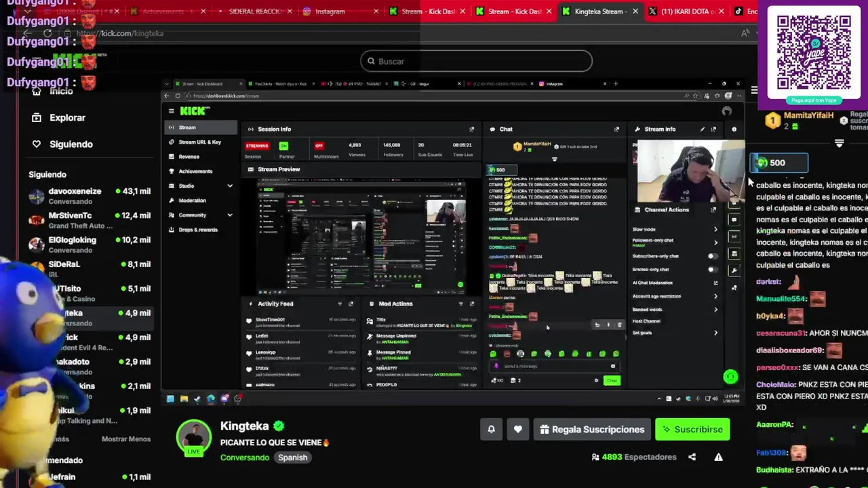Pop out the Mod Actions panel
Viewport: 868px width, 488px height.
pos(472,304)
